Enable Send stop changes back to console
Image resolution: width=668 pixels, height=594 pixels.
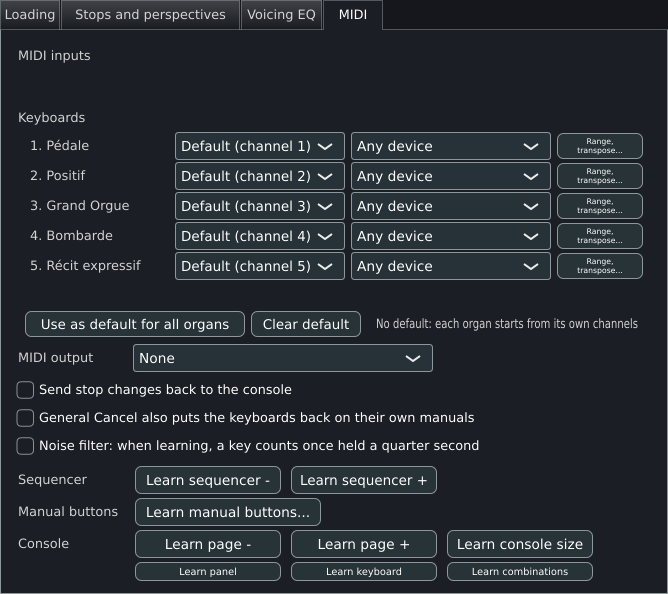[x=25, y=390]
